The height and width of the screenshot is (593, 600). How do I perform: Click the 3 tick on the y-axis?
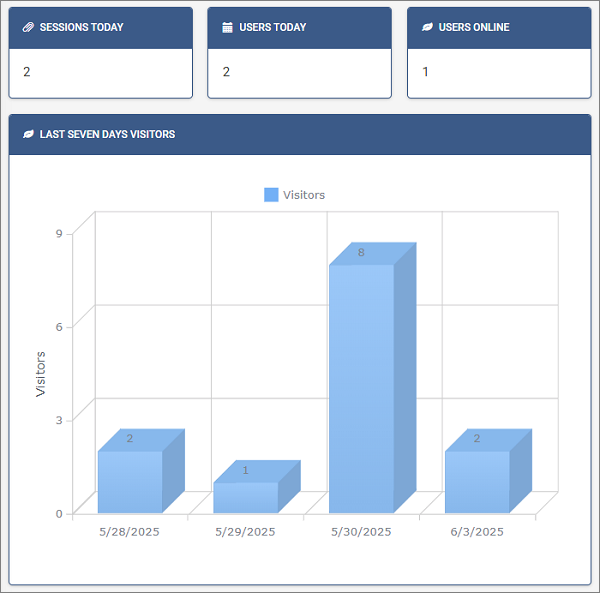coord(59,420)
